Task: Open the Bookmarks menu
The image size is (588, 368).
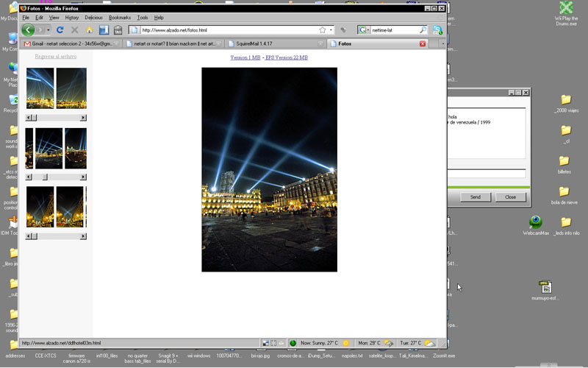Action: pos(118,17)
